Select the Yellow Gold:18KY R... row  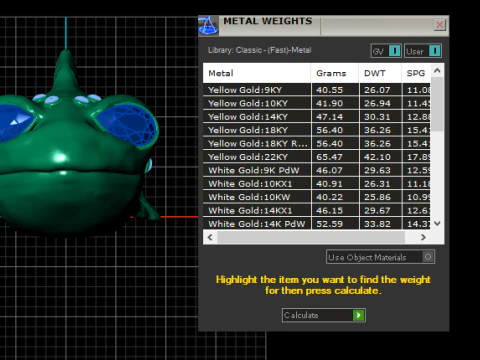point(317,144)
